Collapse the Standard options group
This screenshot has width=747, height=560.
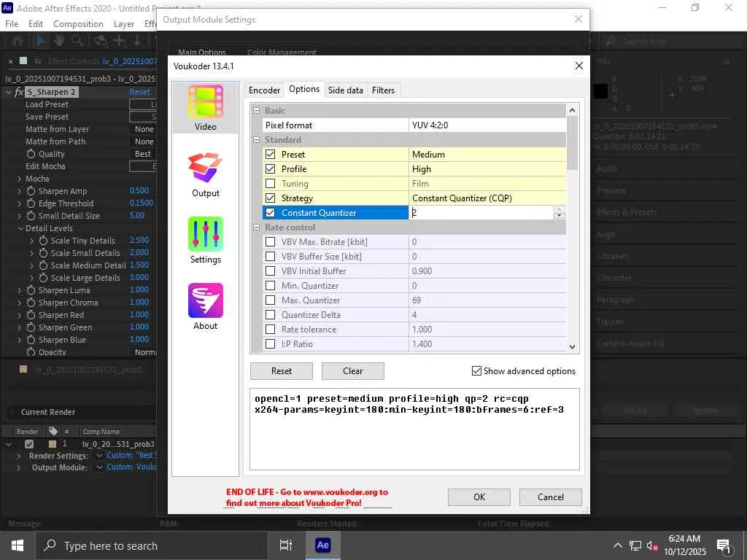(256, 140)
